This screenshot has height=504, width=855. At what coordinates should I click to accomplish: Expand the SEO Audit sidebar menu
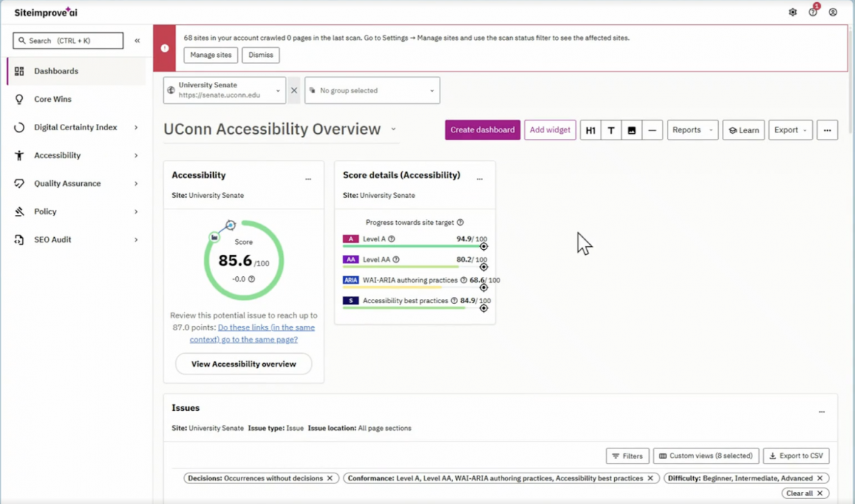136,240
